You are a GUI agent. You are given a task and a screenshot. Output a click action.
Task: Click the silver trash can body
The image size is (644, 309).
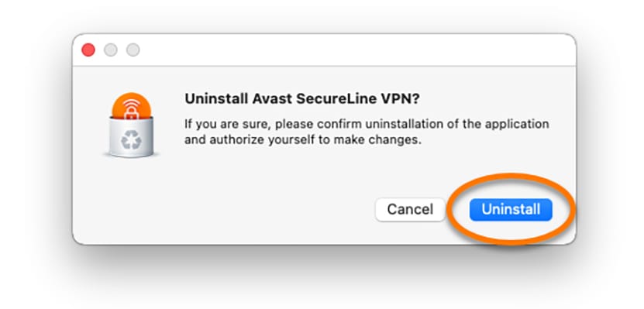point(131,138)
